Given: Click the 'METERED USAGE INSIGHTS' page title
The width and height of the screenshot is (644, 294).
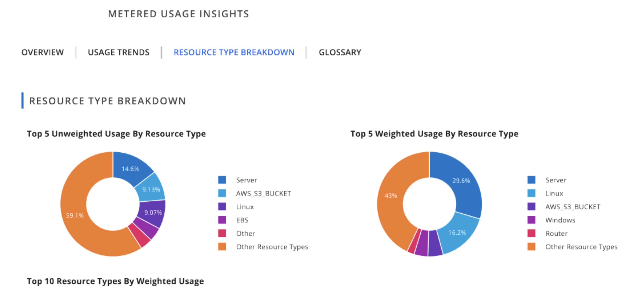Looking at the screenshot, I should point(179,14).
